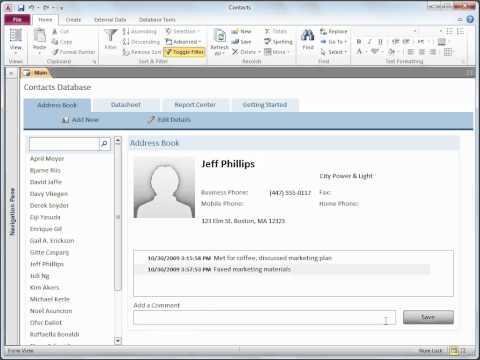The width and height of the screenshot is (480, 360).
Task: Click the font color A swatch
Action: 359,52
